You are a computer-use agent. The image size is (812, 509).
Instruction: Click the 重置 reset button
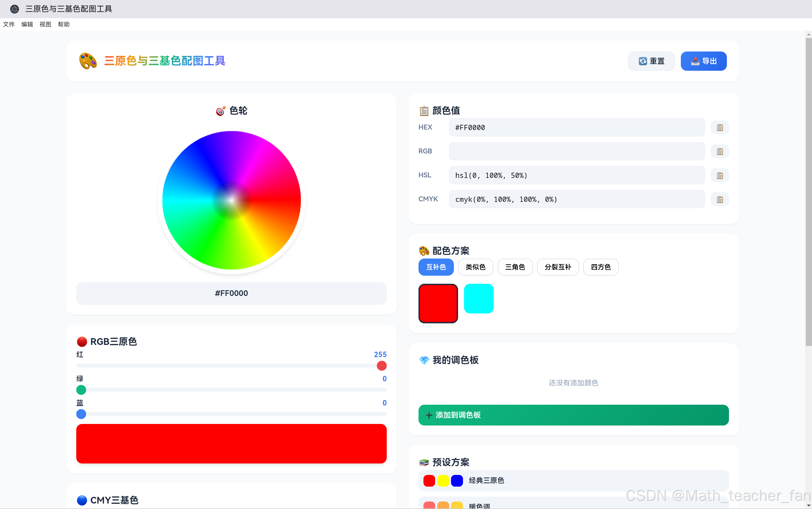pos(651,61)
